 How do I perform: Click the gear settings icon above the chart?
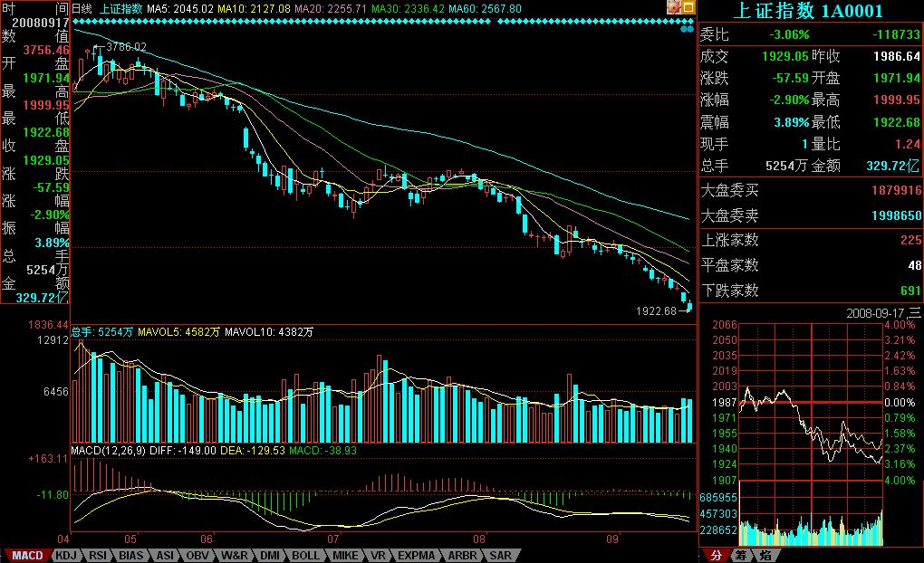[675, 7]
